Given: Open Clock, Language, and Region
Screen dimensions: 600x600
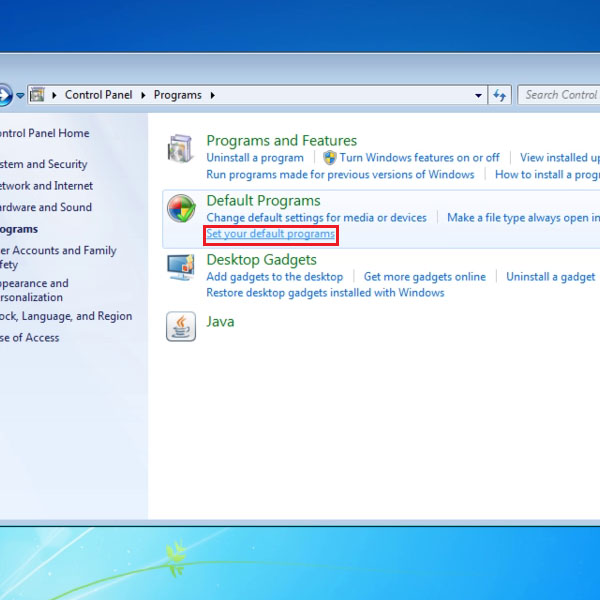Looking at the screenshot, I should 66,316.
